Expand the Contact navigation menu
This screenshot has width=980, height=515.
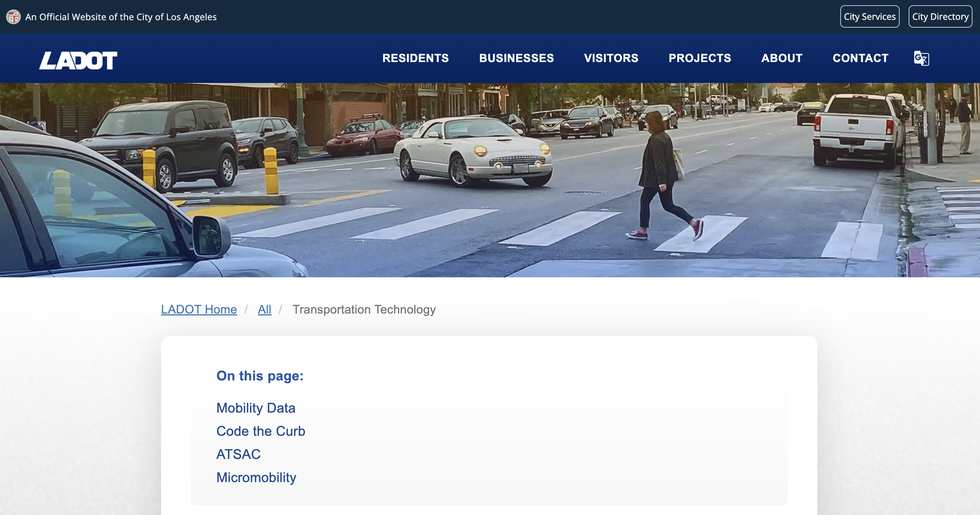click(860, 58)
